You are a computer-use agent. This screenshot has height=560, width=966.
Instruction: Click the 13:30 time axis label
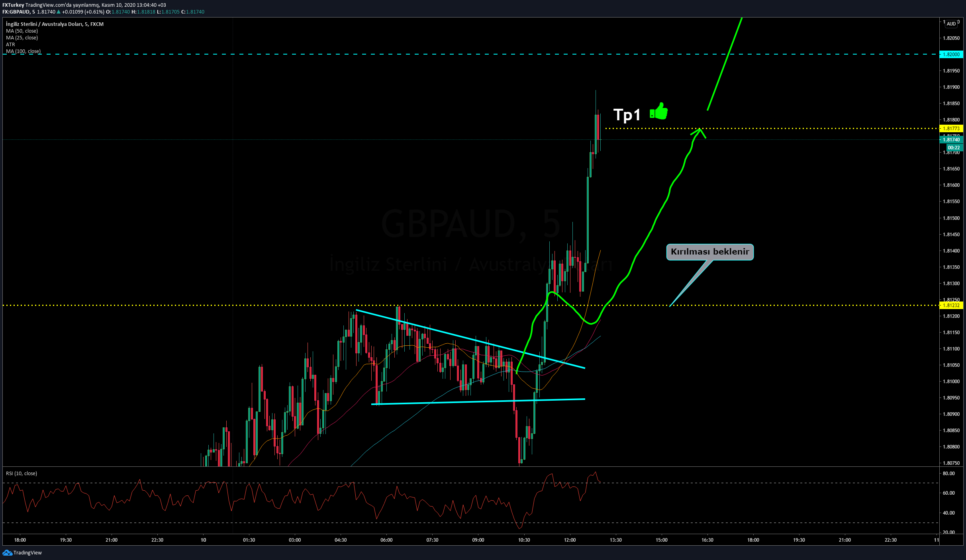[615, 540]
